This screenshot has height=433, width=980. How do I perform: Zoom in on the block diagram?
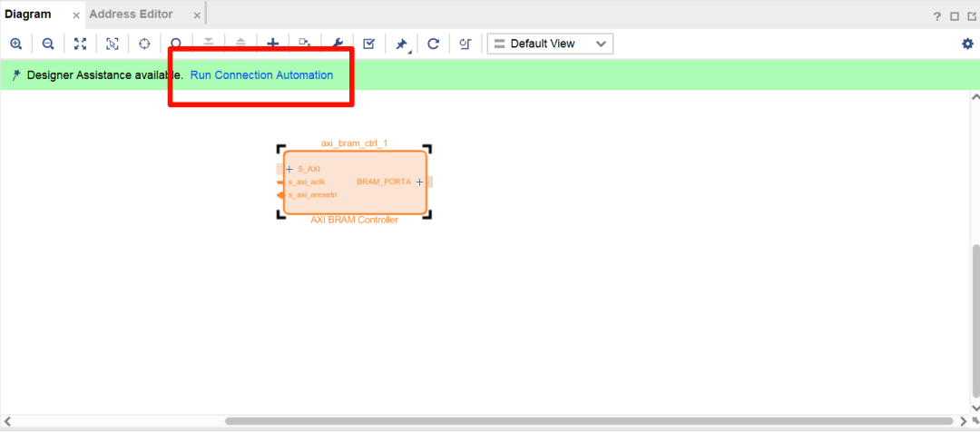coord(16,44)
